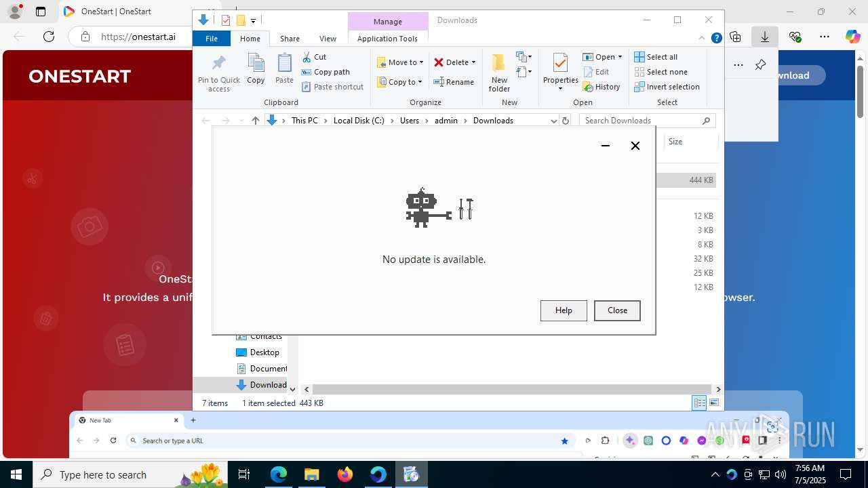Image resolution: width=868 pixels, height=488 pixels.
Task: Click the Cut scissors command
Action: (x=314, y=57)
